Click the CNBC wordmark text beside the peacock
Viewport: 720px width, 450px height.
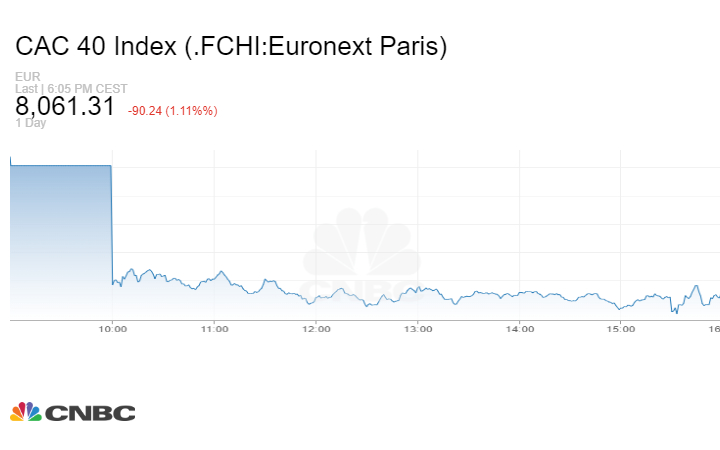click(x=90, y=413)
